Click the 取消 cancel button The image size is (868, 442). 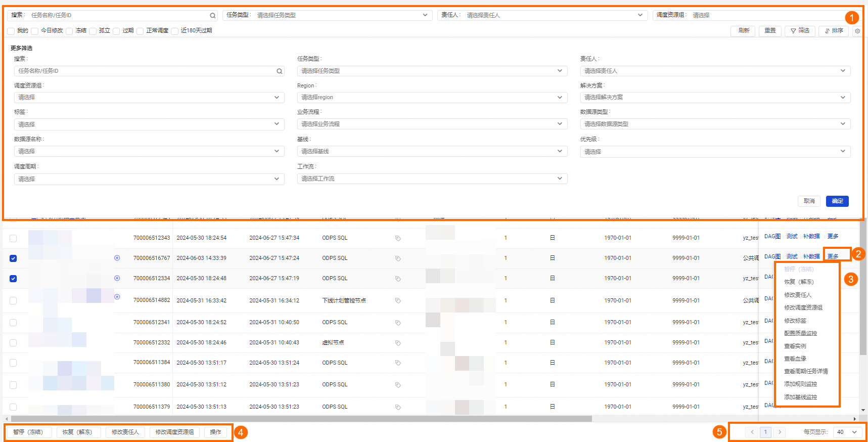tap(809, 201)
